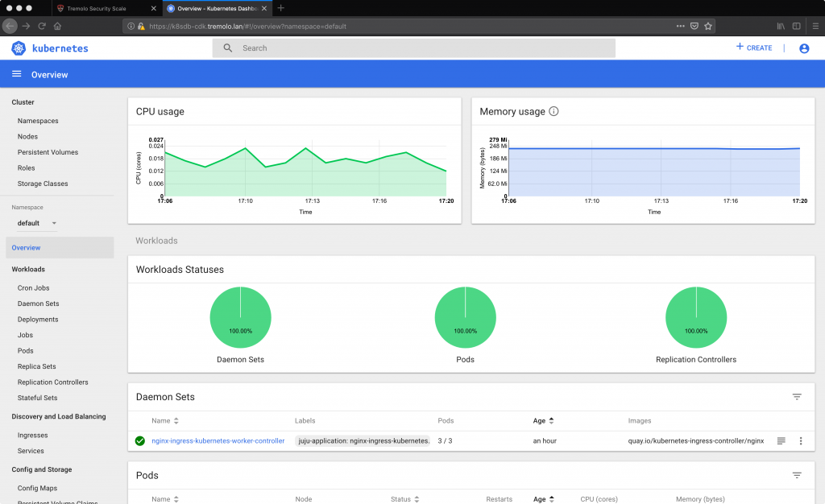Open Roles in the sidebar
The width and height of the screenshot is (825, 504).
(x=27, y=168)
